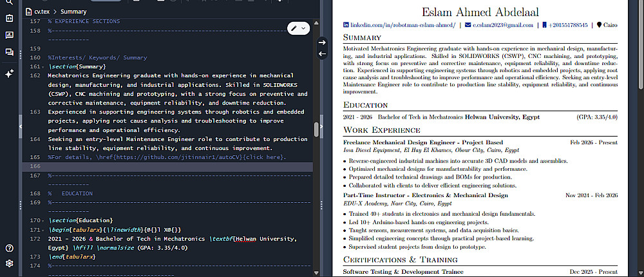Open the integrations panel icon in the left rail
Image resolution: width=644 pixels, height=277 pixels.
[x=9, y=18]
